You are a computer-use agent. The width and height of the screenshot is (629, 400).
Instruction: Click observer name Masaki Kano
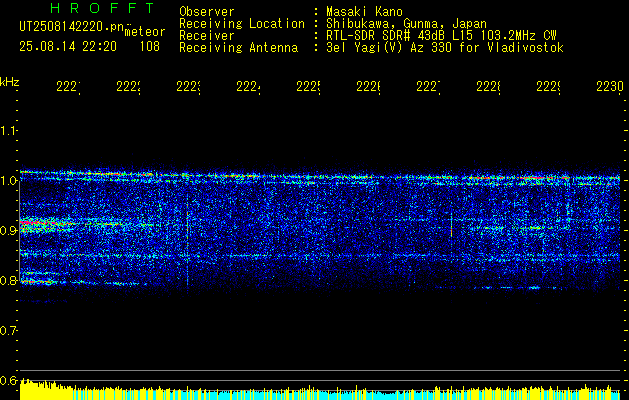point(364,12)
